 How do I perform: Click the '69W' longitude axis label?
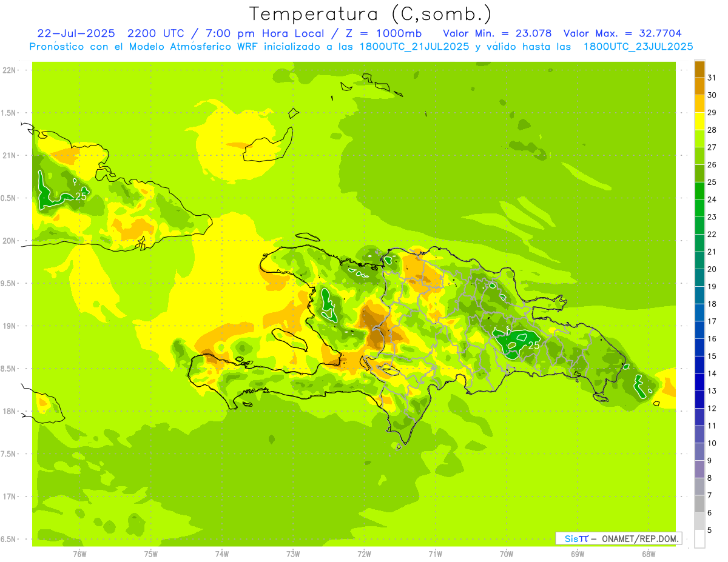[x=577, y=554]
